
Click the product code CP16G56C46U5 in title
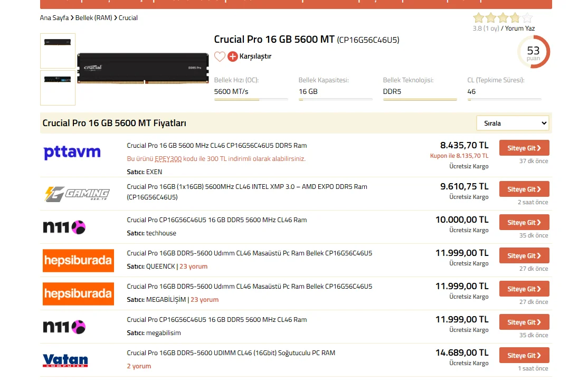point(368,40)
